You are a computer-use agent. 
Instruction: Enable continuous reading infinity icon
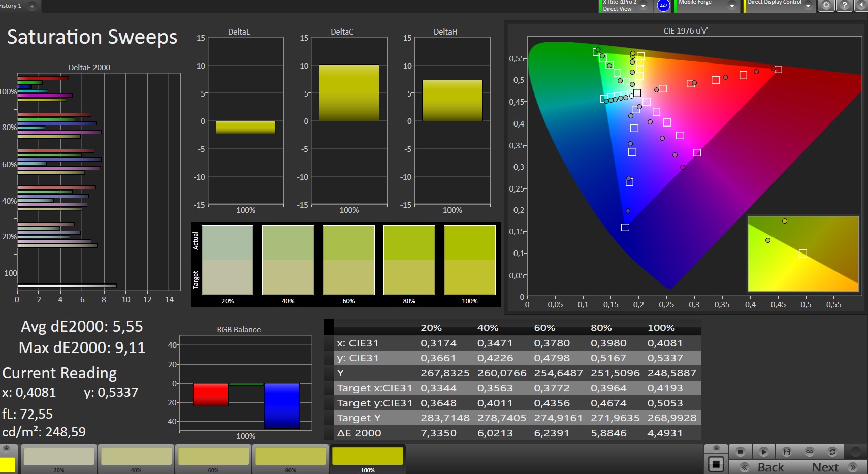point(810,451)
